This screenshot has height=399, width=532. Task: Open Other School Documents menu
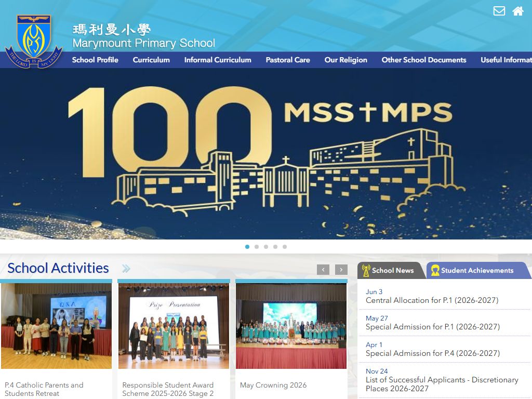click(x=424, y=60)
